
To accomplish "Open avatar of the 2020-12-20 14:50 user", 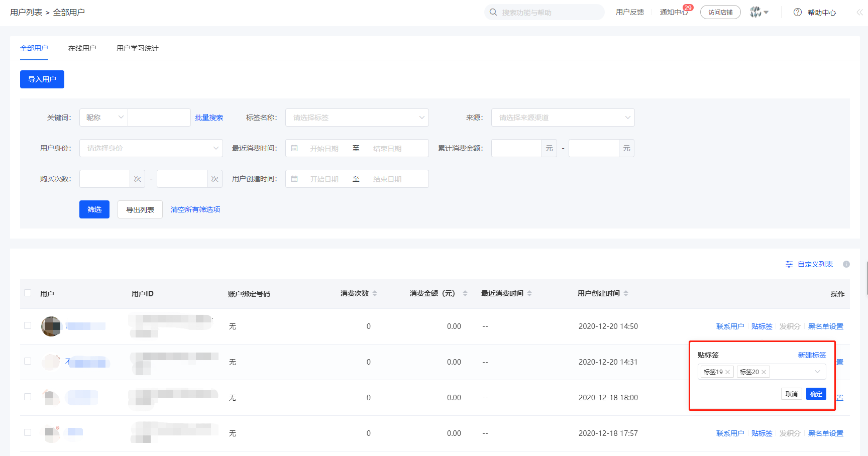I will point(51,326).
